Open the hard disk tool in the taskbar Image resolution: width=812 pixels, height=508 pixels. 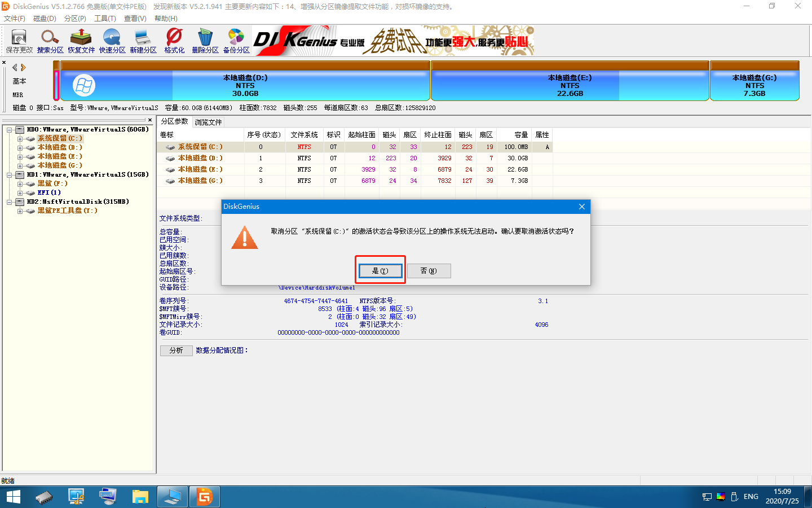[x=44, y=497]
